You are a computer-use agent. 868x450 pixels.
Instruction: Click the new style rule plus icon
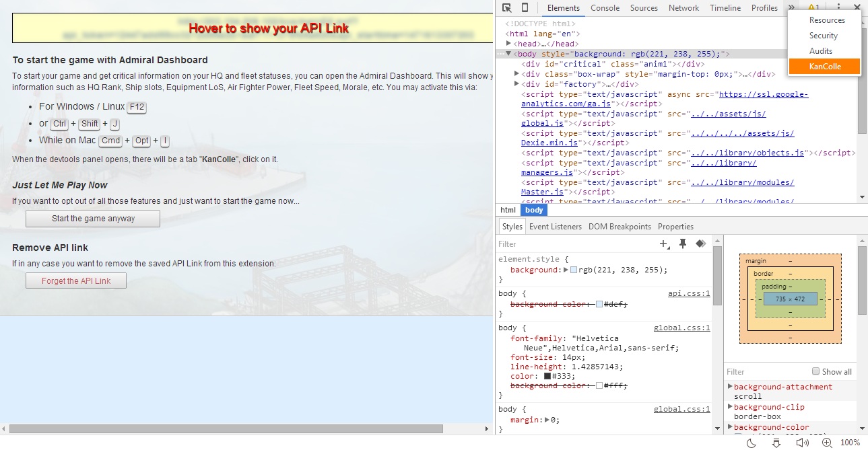pos(664,244)
